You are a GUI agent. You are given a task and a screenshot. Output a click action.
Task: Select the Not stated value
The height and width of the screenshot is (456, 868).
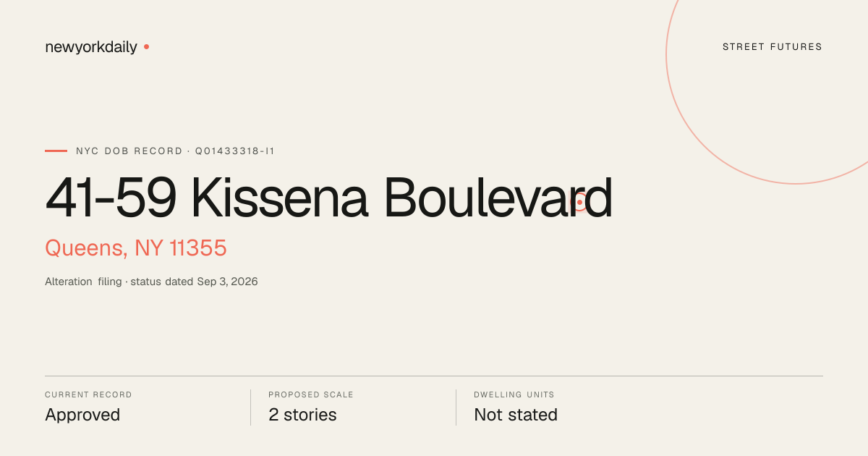516,415
